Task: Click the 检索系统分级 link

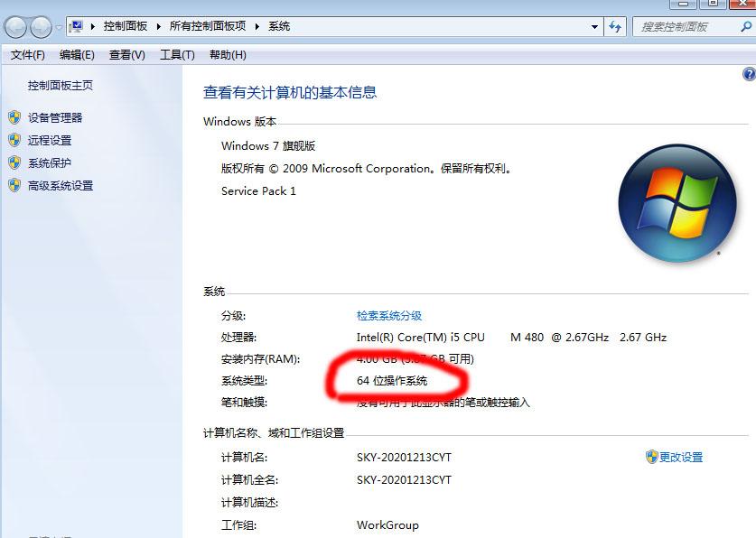Action: click(x=388, y=315)
